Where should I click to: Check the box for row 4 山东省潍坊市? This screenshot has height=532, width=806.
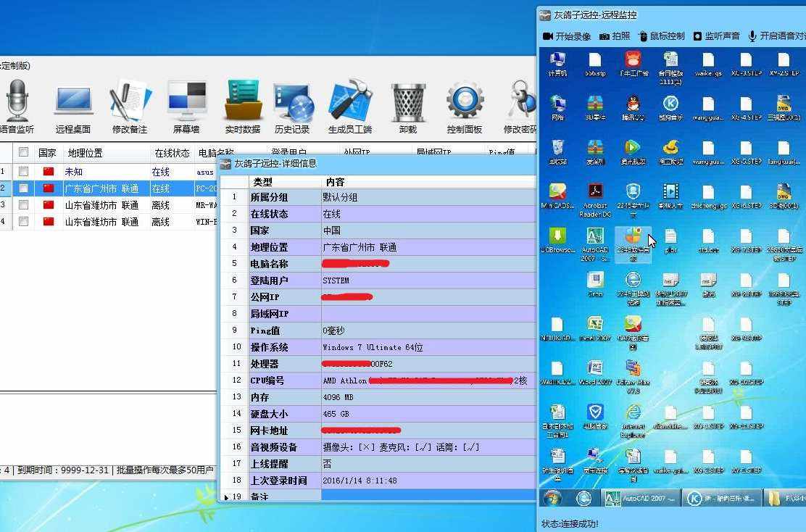point(23,222)
